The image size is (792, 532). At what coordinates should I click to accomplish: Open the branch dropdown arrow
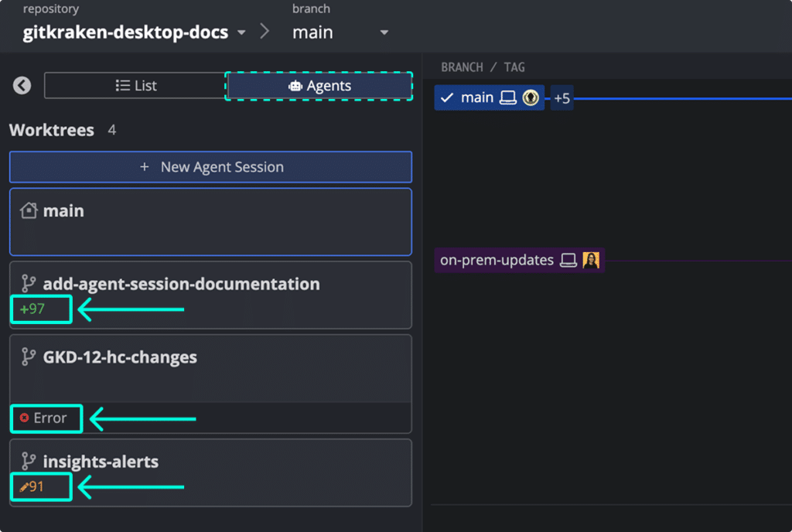384,33
